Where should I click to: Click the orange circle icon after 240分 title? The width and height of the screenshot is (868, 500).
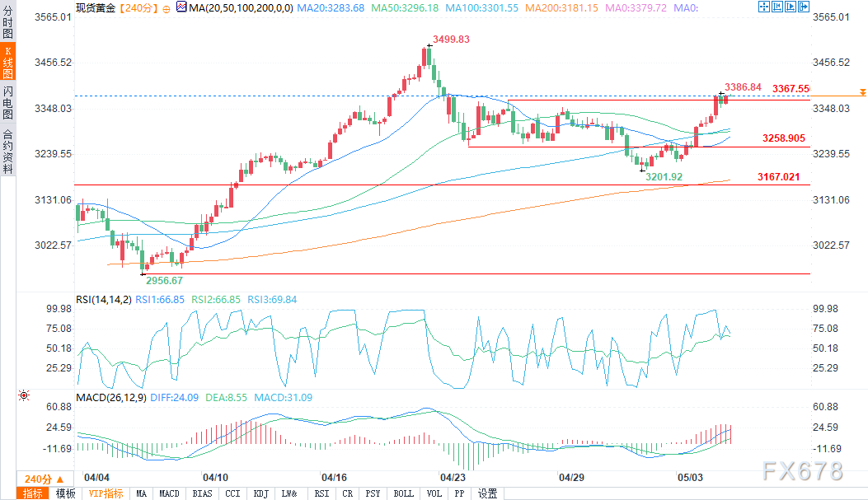pyautogui.click(x=167, y=7)
